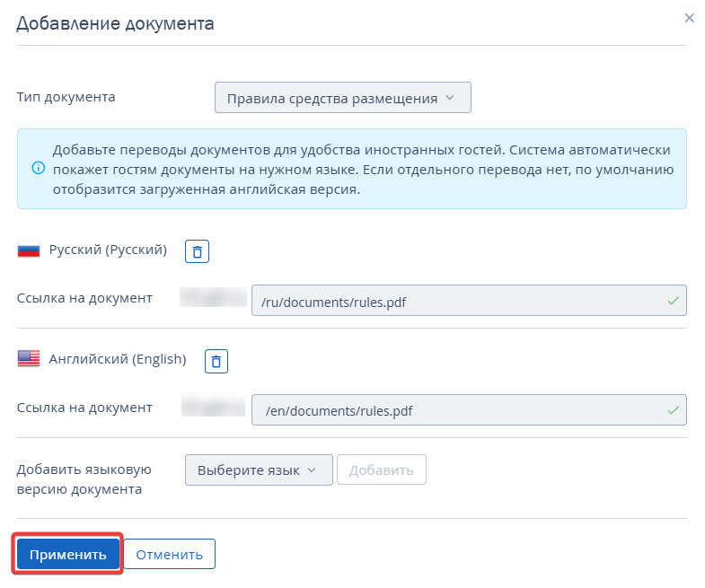Delete the Русский language version

pos(197,251)
